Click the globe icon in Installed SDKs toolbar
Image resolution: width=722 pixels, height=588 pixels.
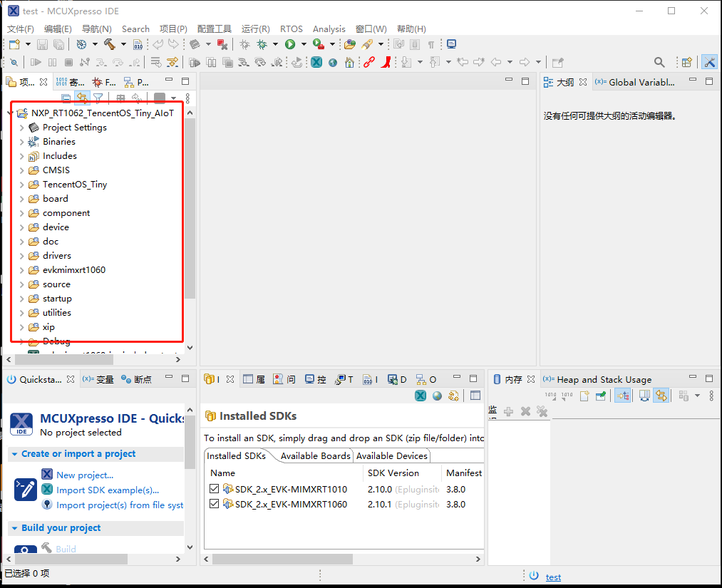click(x=437, y=396)
